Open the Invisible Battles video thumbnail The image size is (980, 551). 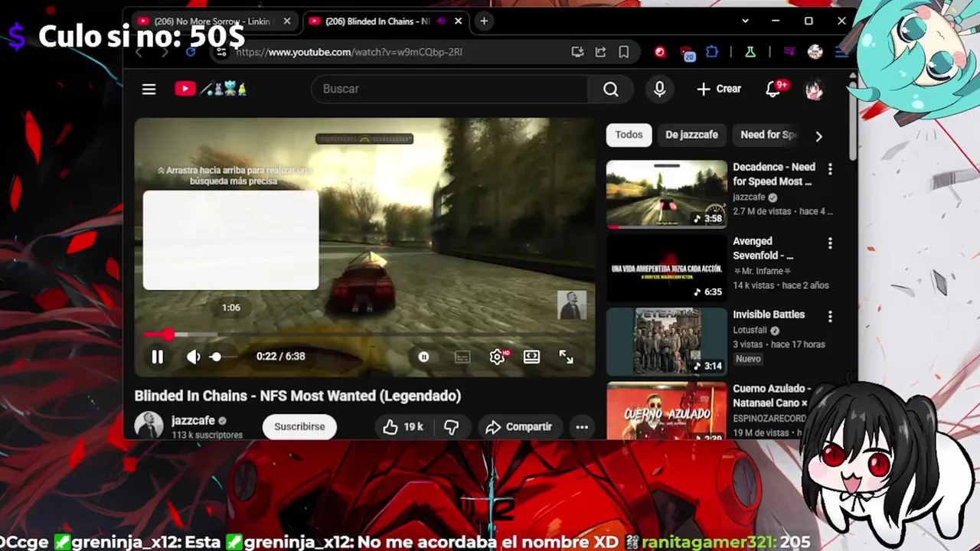tap(667, 341)
